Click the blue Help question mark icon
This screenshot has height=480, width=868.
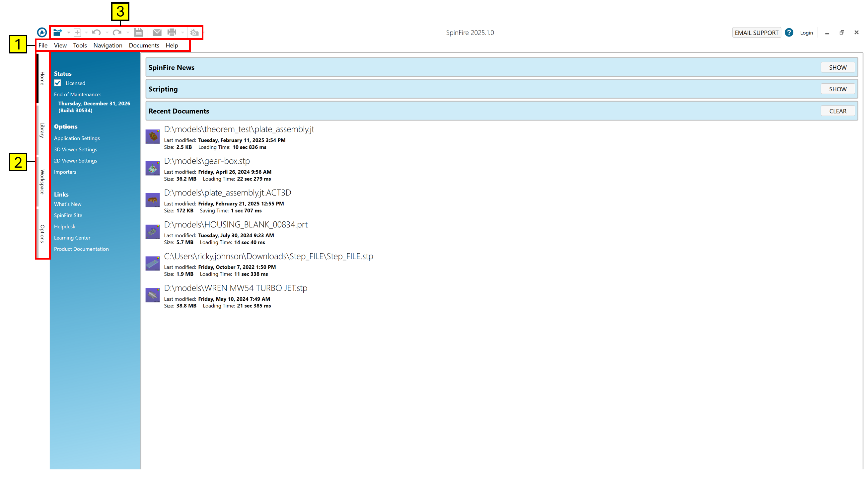(789, 32)
